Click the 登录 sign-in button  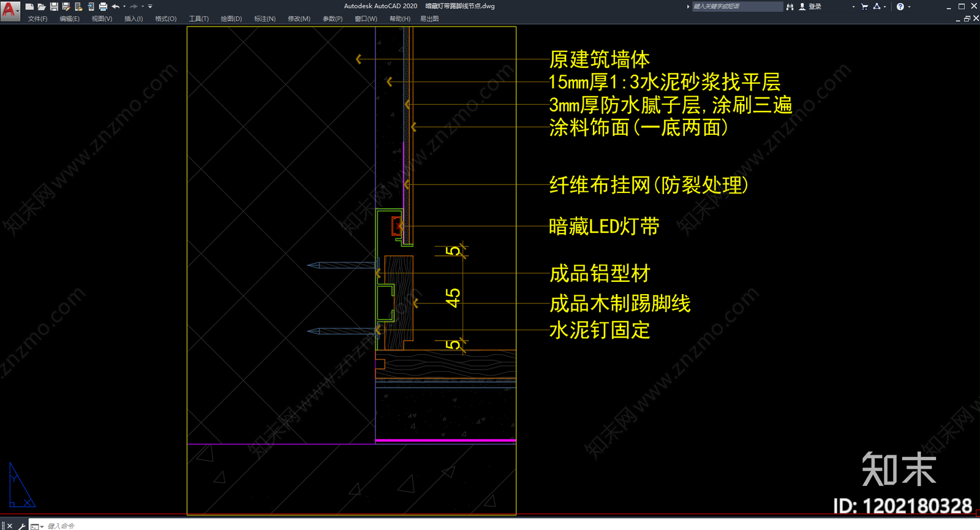point(810,7)
